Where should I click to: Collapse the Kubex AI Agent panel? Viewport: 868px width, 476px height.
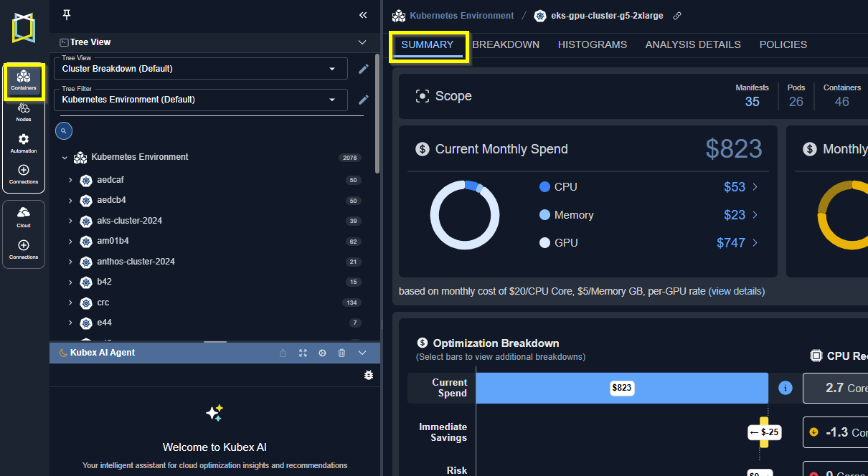362,353
